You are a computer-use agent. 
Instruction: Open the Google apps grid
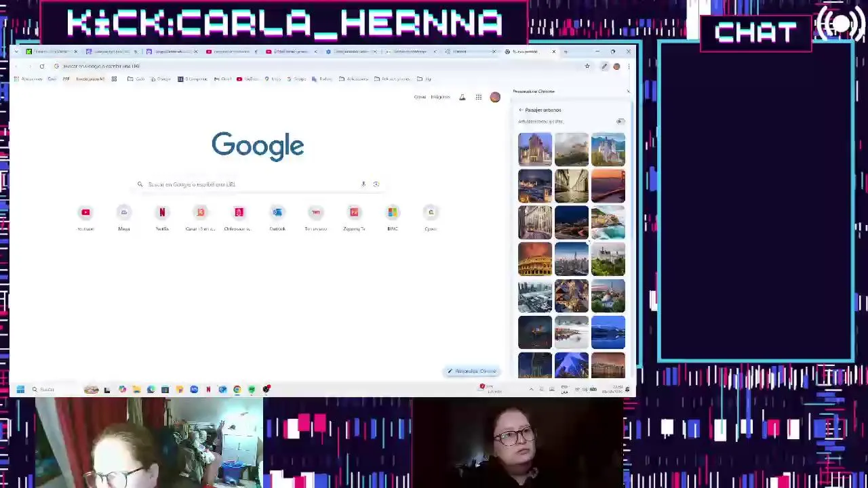point(479,97)
